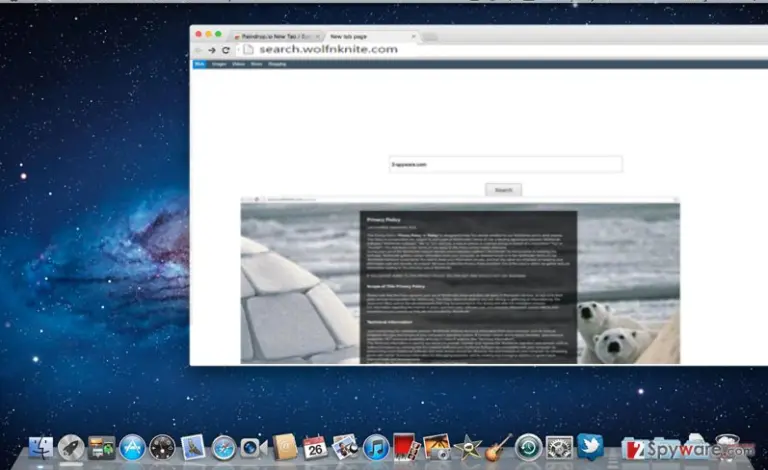Open iTunes from the dock
This screenshot has height=470, width=768.
click(376, 447)
